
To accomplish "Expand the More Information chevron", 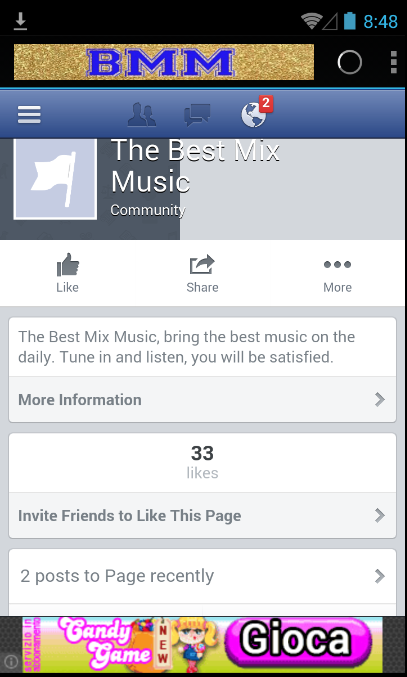I will [x=379, y=399].
